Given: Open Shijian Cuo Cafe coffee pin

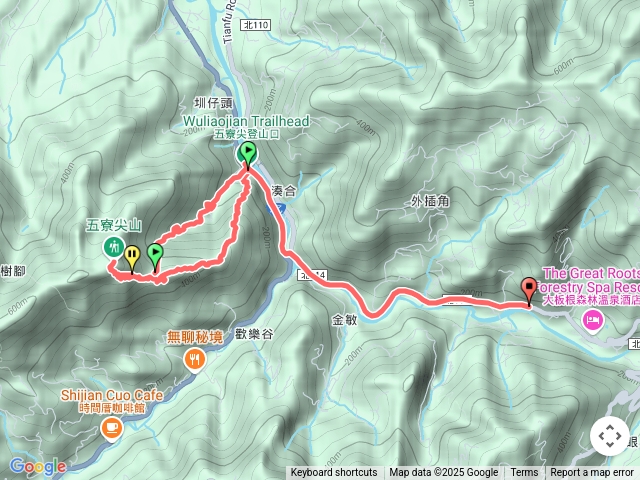Looking at the screenshot, I should 111,429.
